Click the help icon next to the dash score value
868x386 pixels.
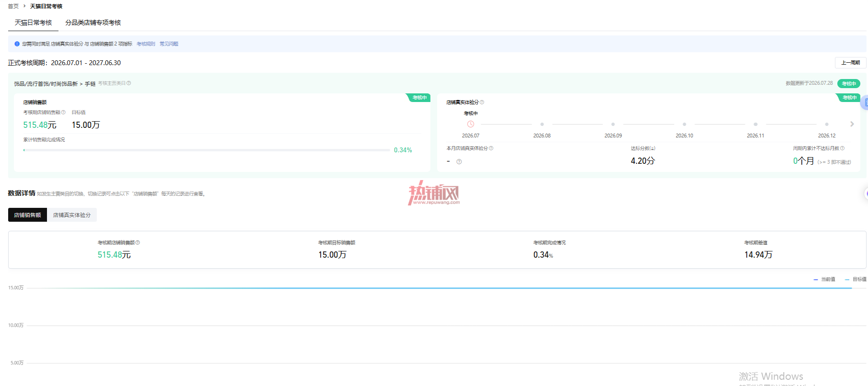[459, 162]
